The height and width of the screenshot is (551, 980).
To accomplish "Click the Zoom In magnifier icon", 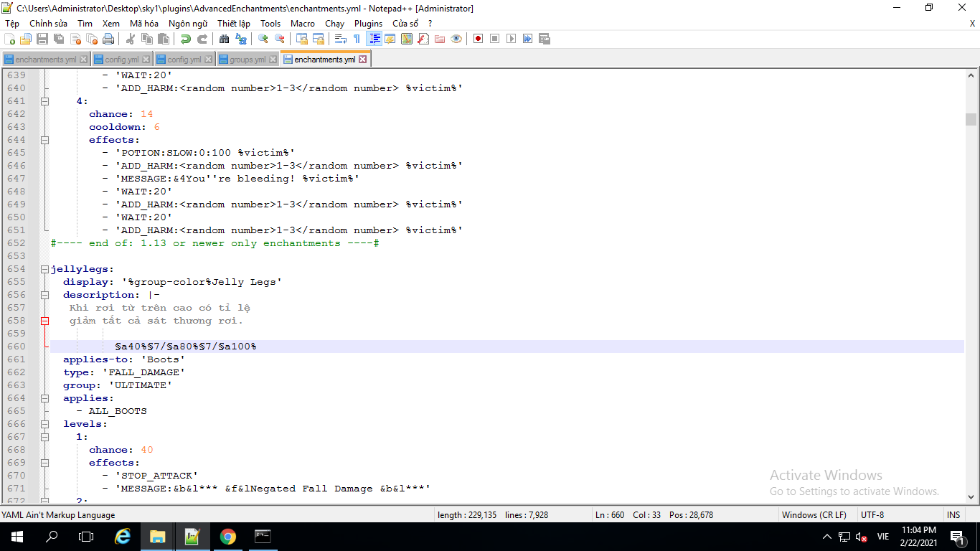I will (x=263, y=39).
